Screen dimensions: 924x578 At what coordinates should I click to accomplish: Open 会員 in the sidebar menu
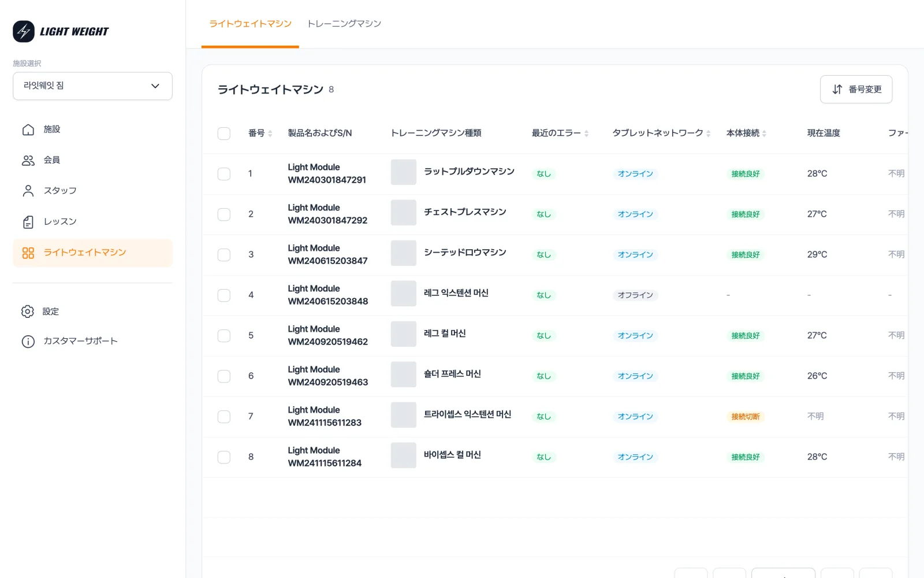[x=92, y=160]
